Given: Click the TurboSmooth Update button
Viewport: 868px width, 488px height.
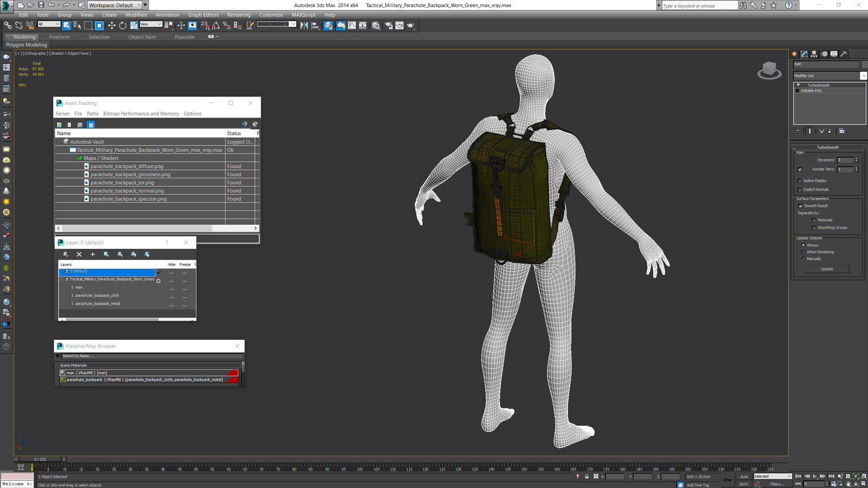Looking at the screenshot, I should point(826,269).
